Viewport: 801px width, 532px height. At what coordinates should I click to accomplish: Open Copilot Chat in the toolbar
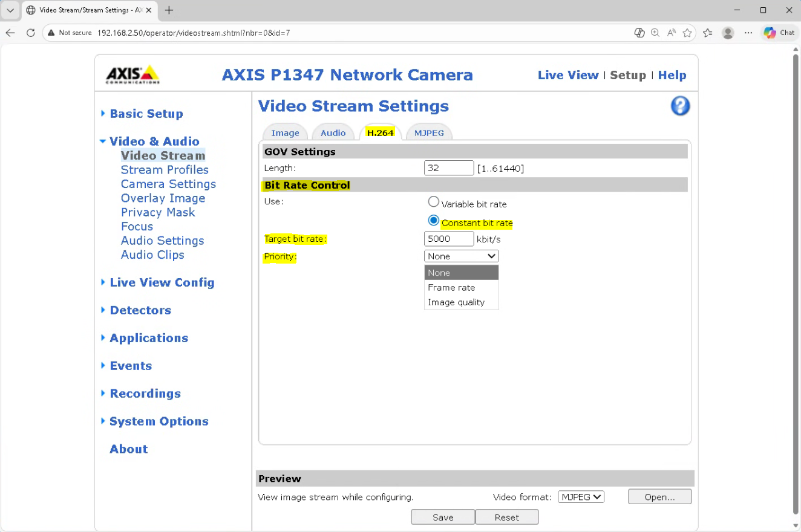[x=779, y=33]
